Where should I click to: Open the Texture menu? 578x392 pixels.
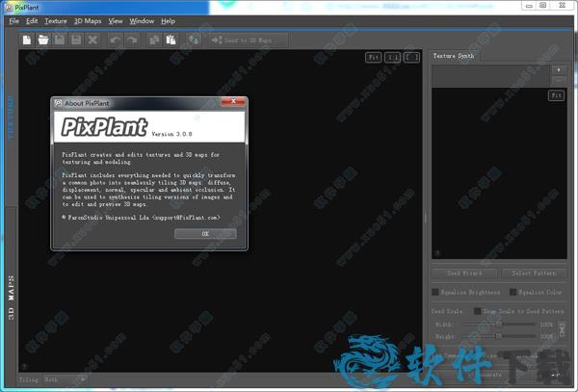coord(56,21)
